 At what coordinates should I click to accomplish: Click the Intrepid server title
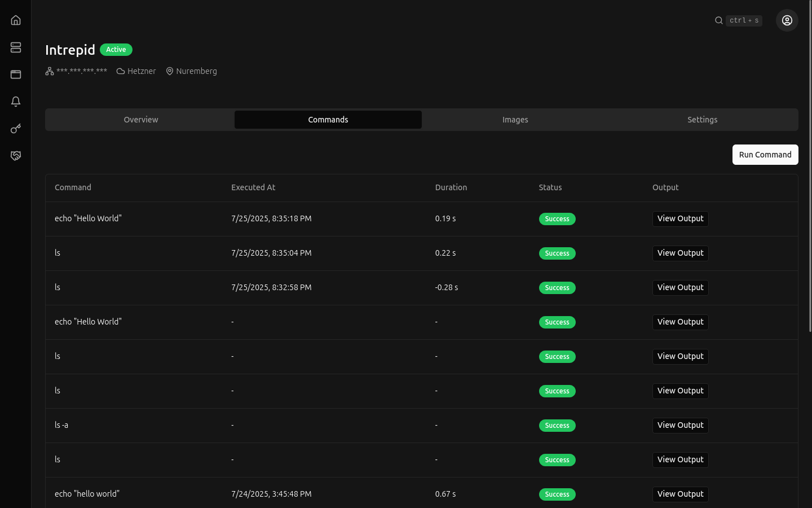[x=70, y=50]
